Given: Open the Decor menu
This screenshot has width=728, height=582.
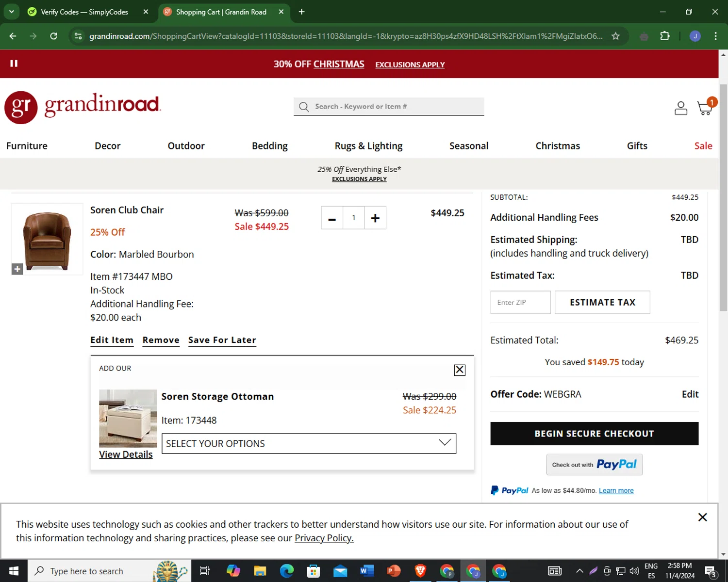Looking at the screenshot, I should coord(107,145).
